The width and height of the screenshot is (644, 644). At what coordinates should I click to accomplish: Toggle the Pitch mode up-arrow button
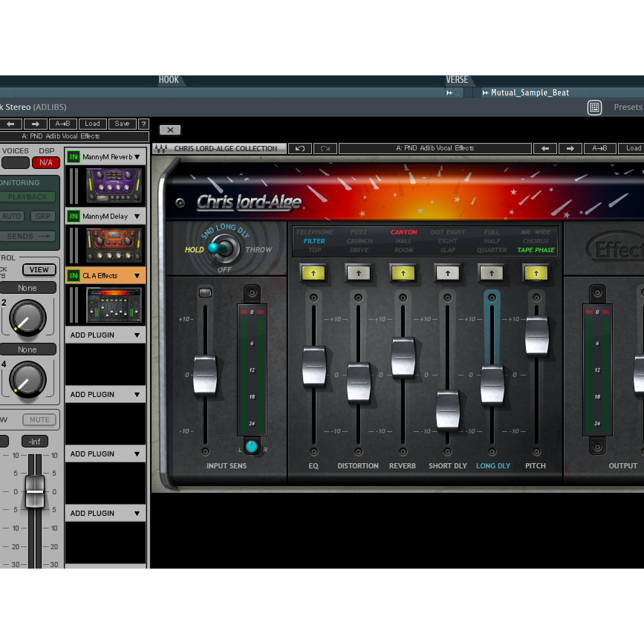pyautogui.click(x=536, y=273)
